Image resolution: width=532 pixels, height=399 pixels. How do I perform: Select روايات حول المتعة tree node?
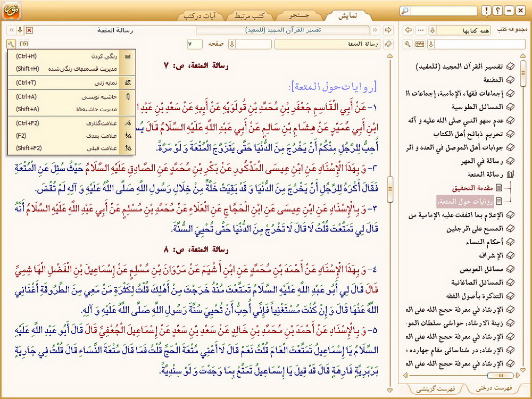point(465,202)
